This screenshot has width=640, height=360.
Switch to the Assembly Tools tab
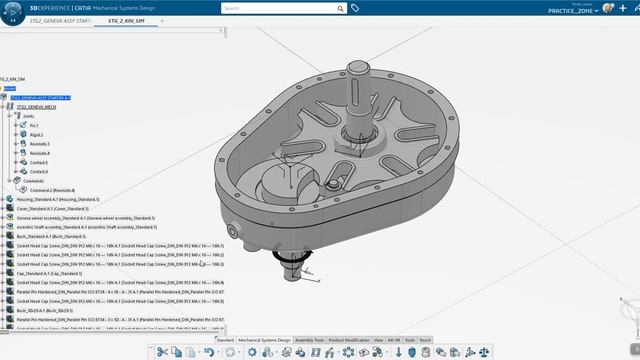[x=309, y=340]
